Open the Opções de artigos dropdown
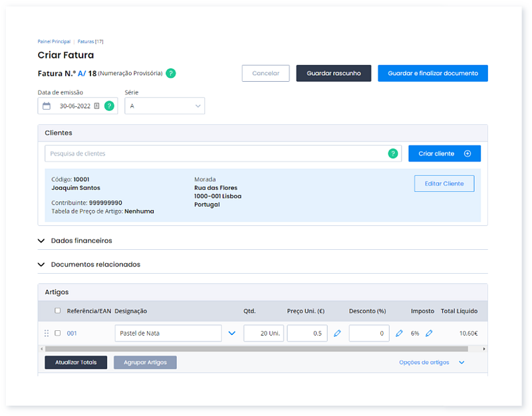Image resolution: width=532 pixels, height=416 pixels. click(x=430, y=363)
